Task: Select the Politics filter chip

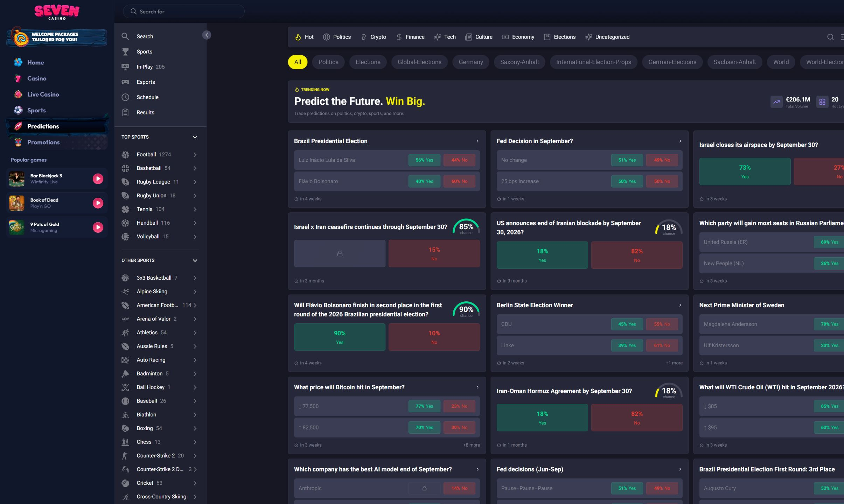Action: click(x=328, y=62)
